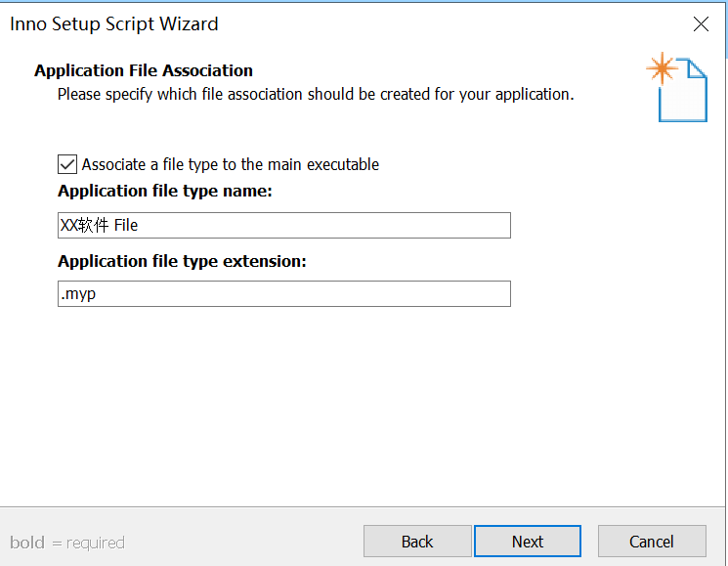Screen dimensions: 728x566
Task: Click the 'Associate a file type to the main executable' label
Action: coord(231,164)
